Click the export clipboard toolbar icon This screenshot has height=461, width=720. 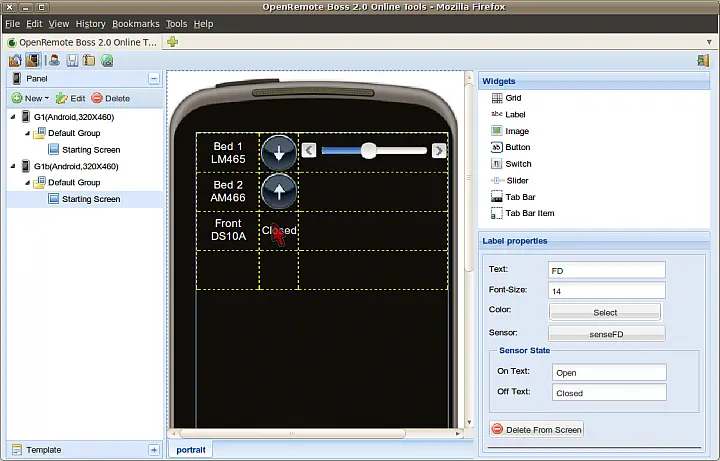89,60
